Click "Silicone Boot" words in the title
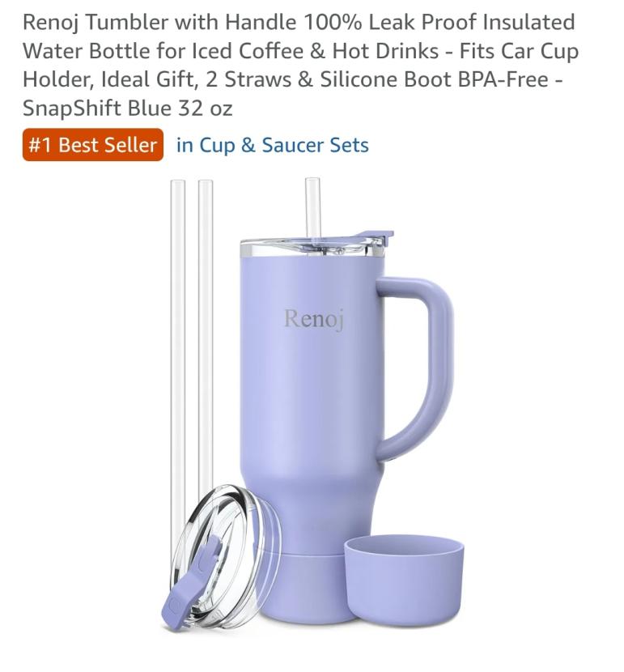 (385, 79)
